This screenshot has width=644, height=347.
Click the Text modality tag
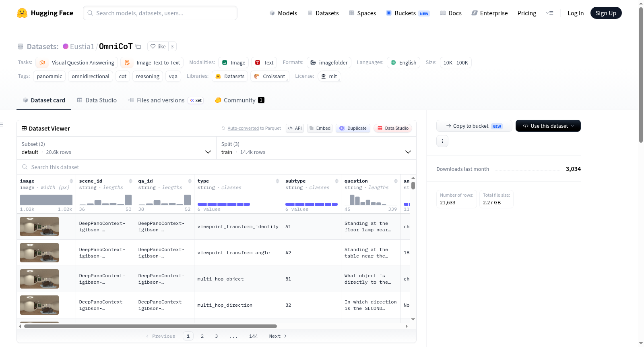click(x=264, y=62)
